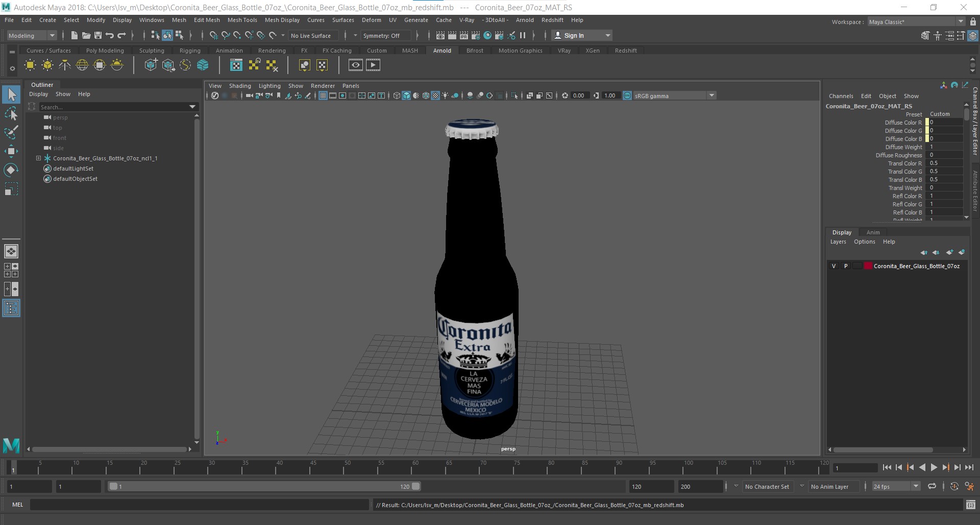This screenshot has height=525, width=980.
Task: Toggle loop playback mode
Action: [x=932, y=486]
